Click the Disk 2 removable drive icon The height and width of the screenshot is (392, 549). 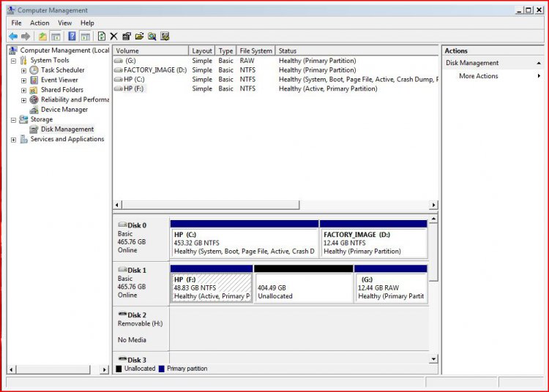pos(122,314)
